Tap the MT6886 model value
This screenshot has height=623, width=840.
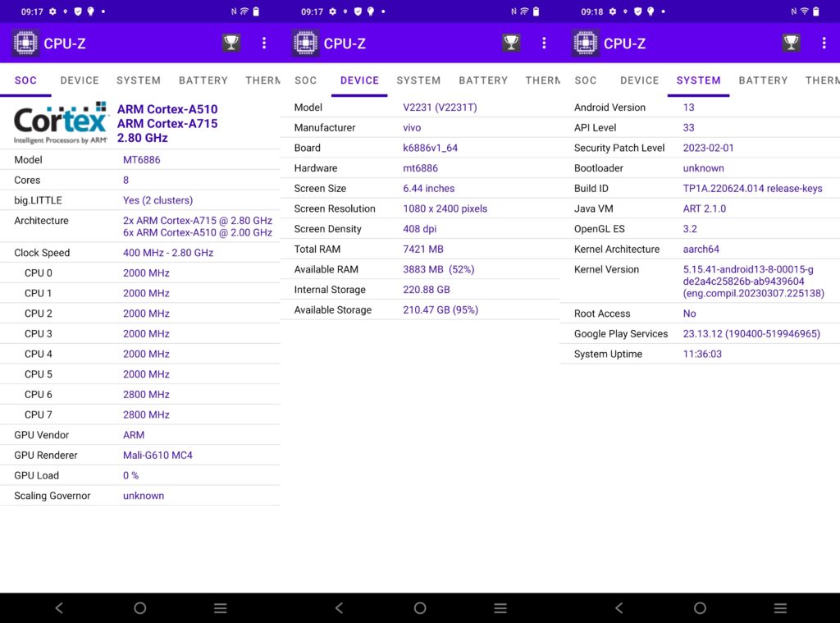click(141, 160)
